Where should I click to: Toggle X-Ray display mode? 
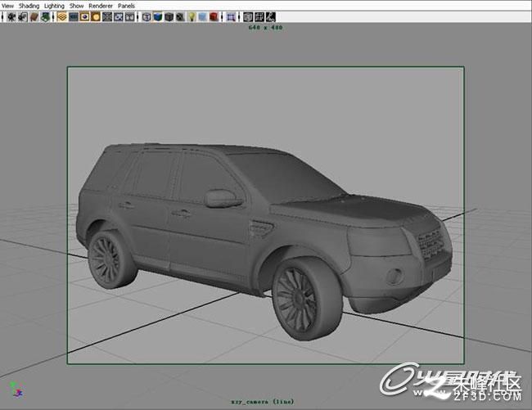(248, 16)
